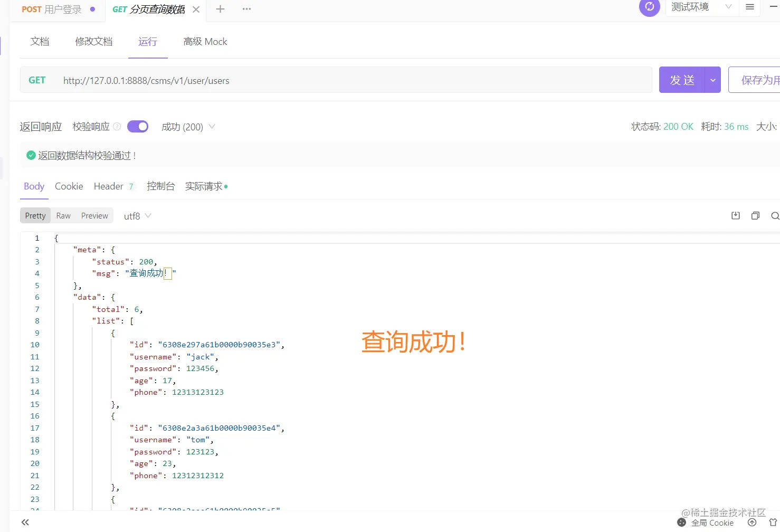The image size is (780, 532).
Task: Click the "meta": { line
Action: click(94, 250)
